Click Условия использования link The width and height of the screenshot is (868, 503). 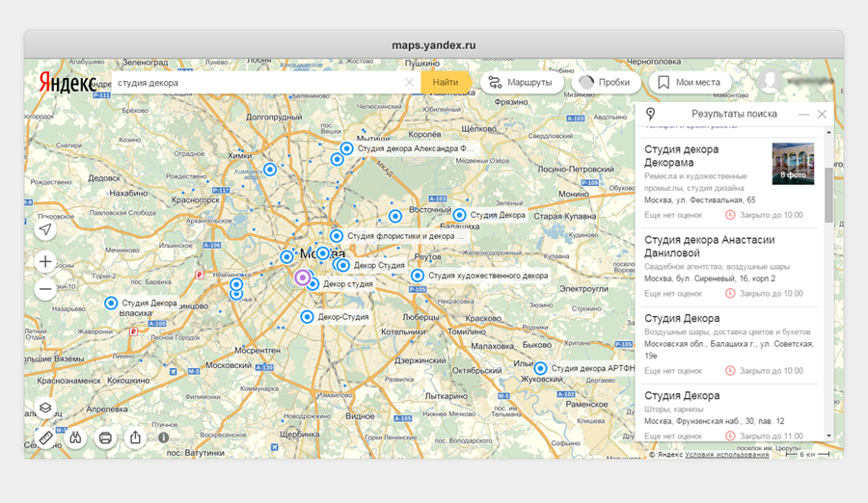point(727,454)
